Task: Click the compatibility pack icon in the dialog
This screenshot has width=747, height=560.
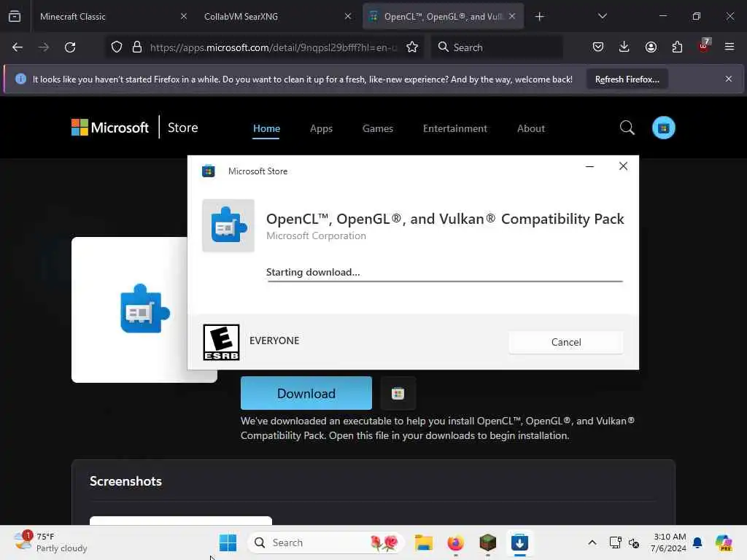Action: click(228, 225)
